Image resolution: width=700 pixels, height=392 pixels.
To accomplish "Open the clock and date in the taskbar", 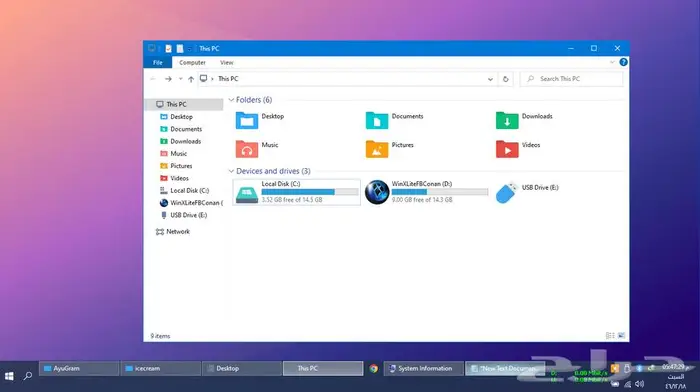I will click(x=675, y=376).
